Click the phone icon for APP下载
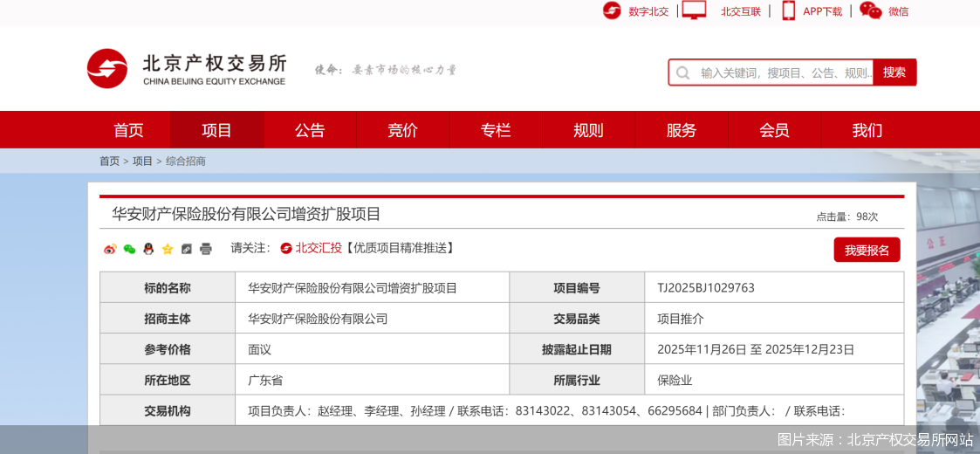The width and height of the screenshot is (980, 454). (x=788, y=10)
